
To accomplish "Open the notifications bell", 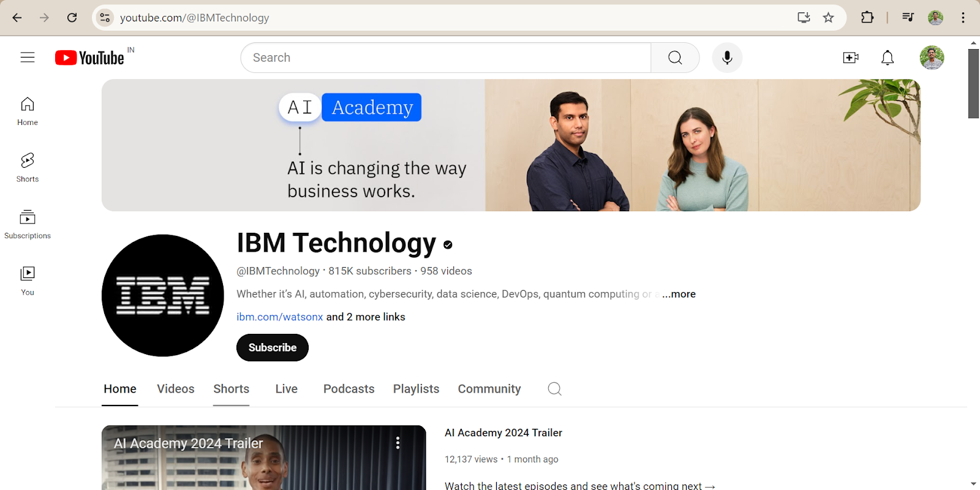I will (888, 58).
